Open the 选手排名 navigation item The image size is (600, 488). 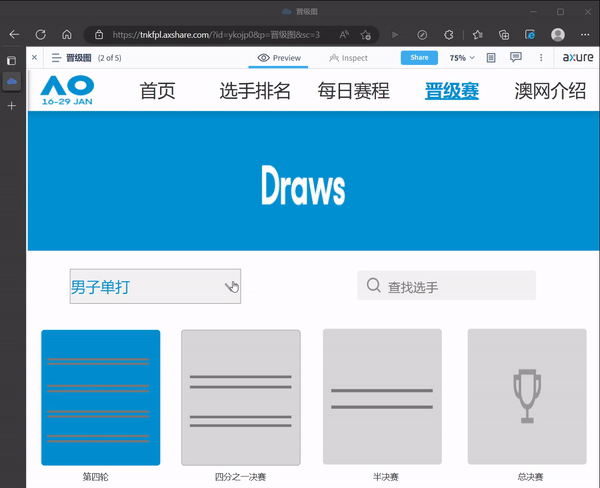tap(255, 91)
